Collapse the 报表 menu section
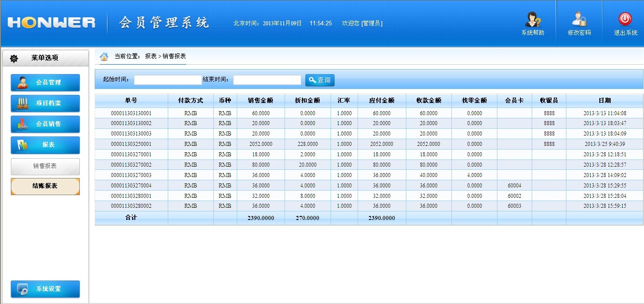The image size is (644, 304). point(45,145)
